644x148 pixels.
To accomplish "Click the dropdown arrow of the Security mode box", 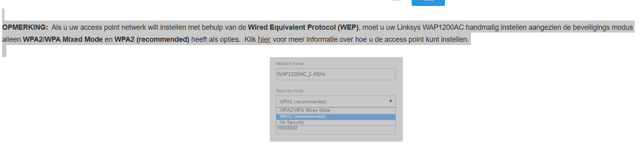I will [390, 101].
